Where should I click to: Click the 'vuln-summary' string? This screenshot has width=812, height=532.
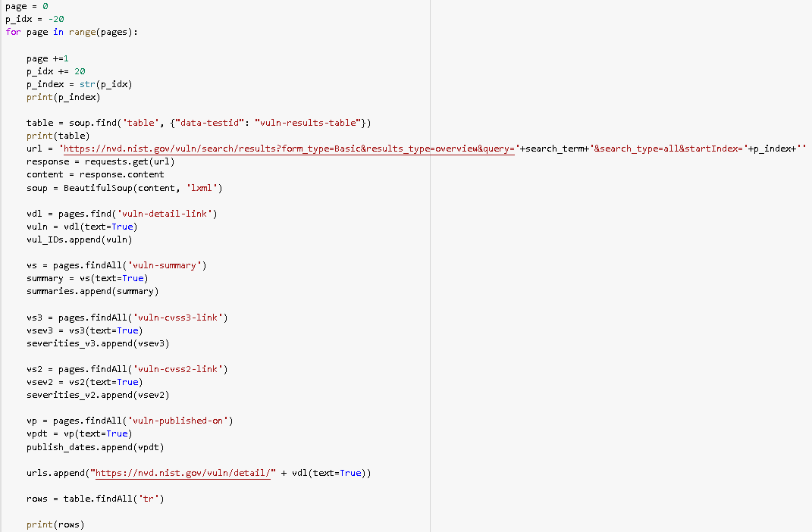[165, 265]
